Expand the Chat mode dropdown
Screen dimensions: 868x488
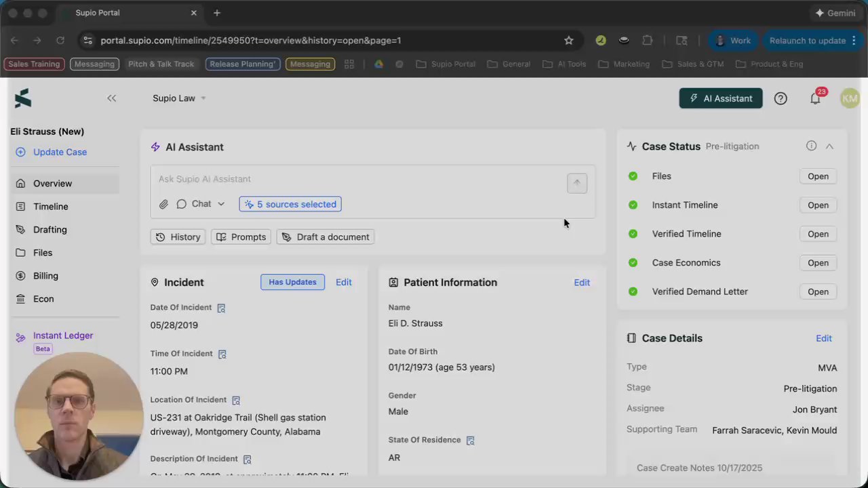pos(201,204)
